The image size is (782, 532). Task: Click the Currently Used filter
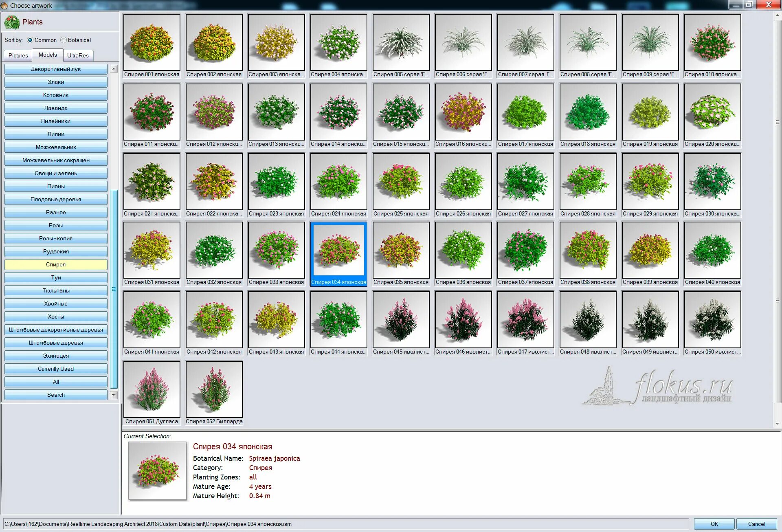pyautogui.click(x=55, y=368)
